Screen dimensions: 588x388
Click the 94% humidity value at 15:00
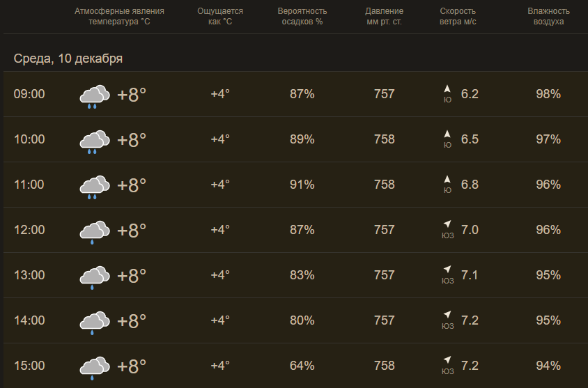pyautogui.click(x=548, y=366)
